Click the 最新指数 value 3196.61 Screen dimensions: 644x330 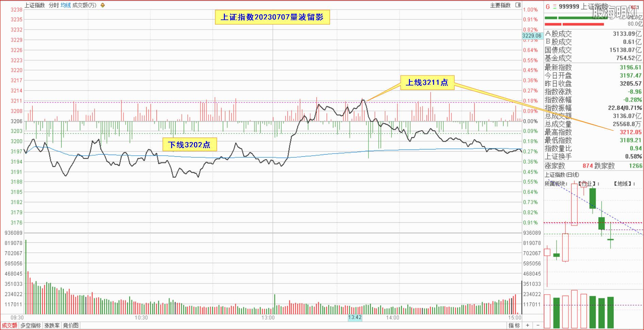630,67
